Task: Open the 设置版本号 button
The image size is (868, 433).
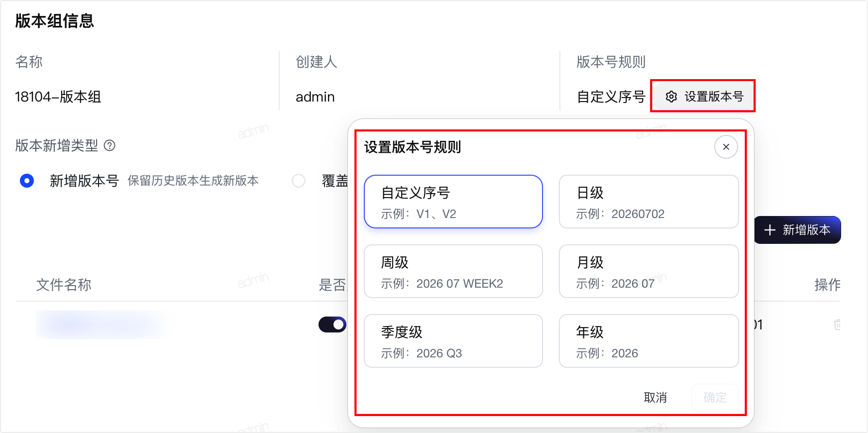Action: (x=703, y=97)
